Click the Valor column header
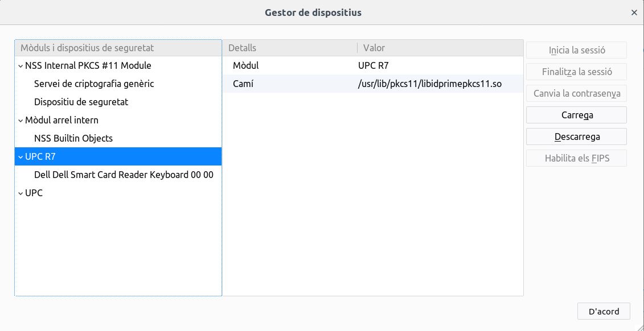 pos(438,48)
